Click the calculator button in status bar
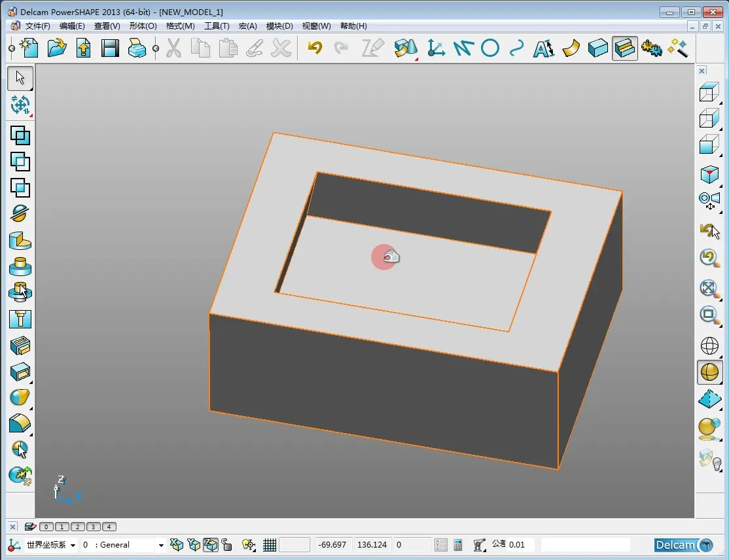 tap(458, 545)
